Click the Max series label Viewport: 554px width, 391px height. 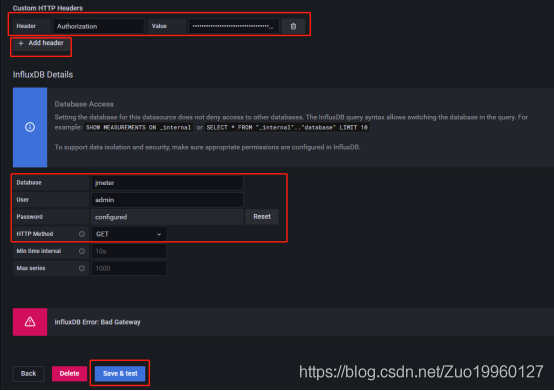tap(31, 268)
